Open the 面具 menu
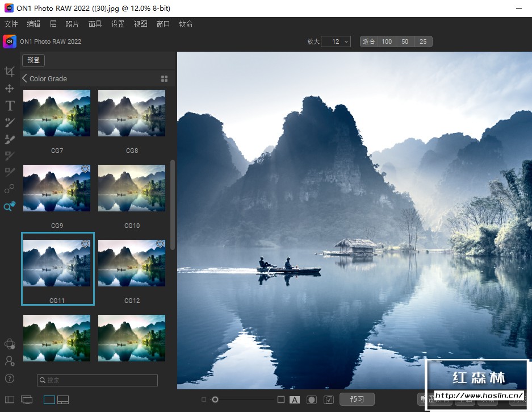This screenshot has width=532, height=412. click(x=95, y=24)
